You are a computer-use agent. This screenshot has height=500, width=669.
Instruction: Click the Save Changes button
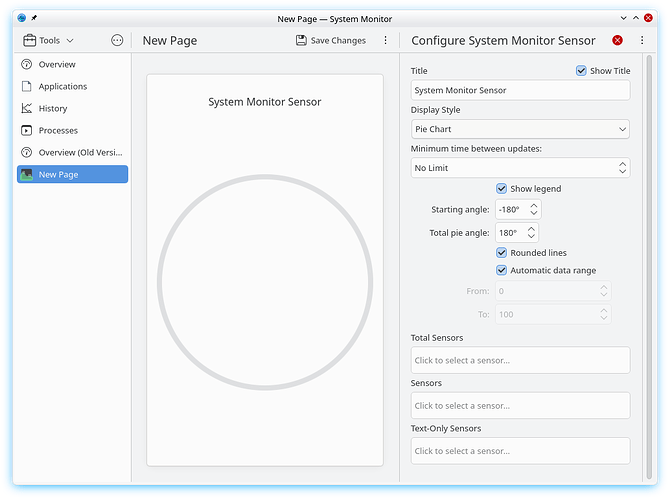pos(330,41)
